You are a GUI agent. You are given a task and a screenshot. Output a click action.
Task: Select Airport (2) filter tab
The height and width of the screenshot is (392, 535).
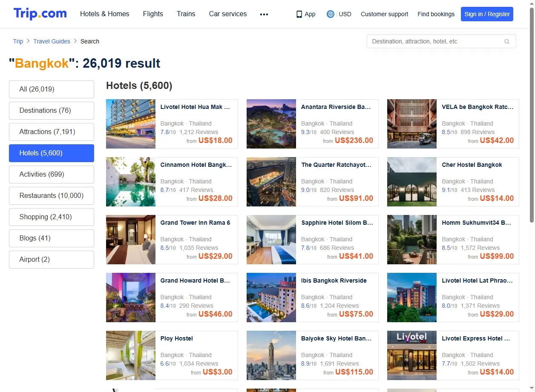52,260
